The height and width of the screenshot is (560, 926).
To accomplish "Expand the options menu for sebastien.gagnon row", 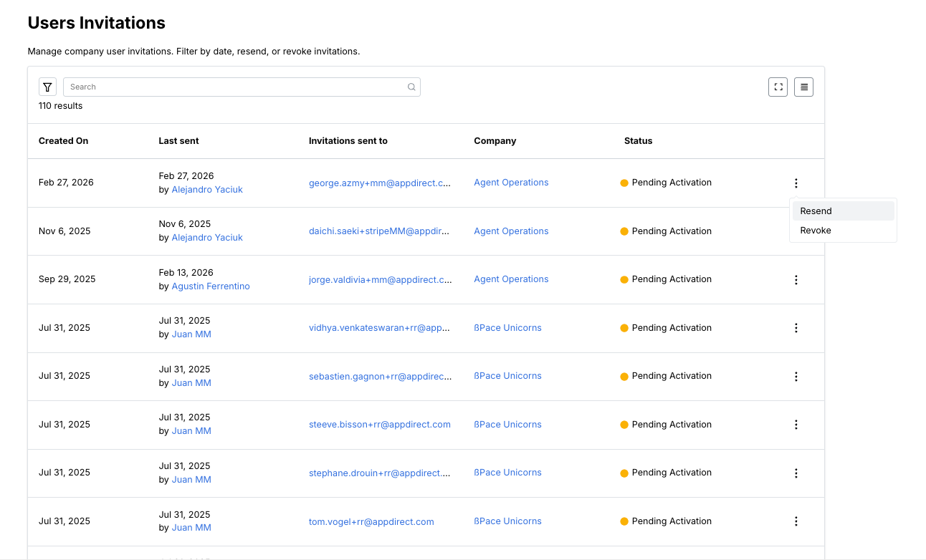I will pos(796,377).
